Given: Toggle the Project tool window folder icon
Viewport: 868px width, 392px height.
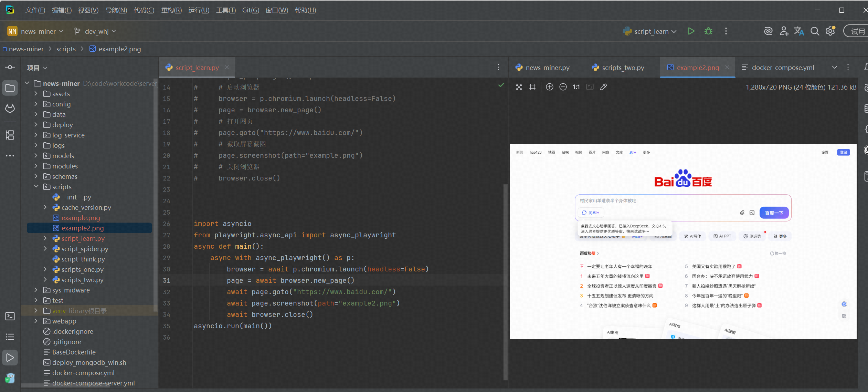Looking at the screenshot, I should 10,88.
